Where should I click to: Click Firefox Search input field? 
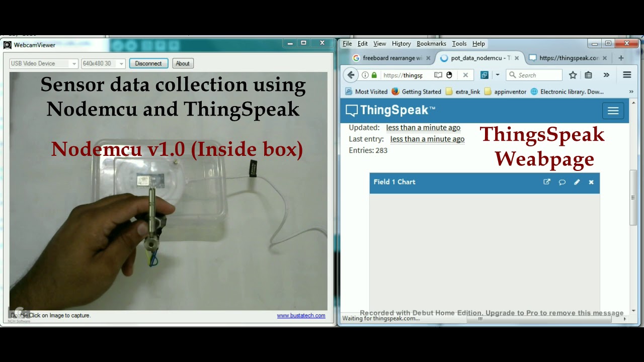point(534,75)
